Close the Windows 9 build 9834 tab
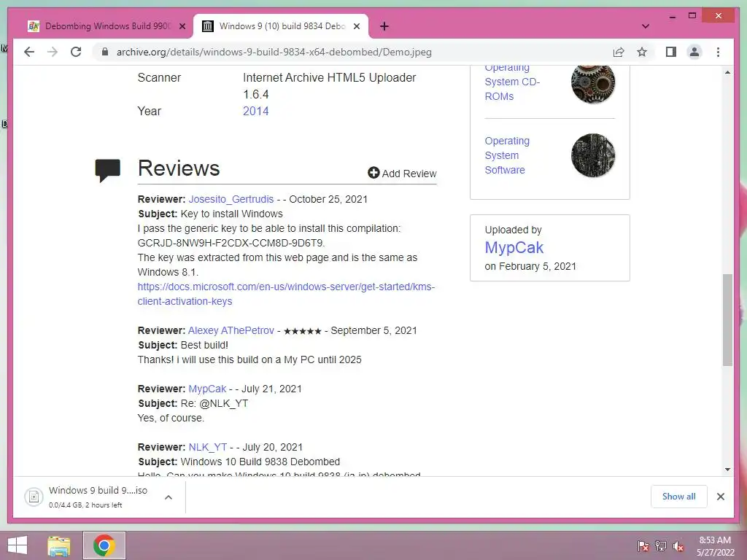This screenshot has width=747, height=560. coord(356,26)
